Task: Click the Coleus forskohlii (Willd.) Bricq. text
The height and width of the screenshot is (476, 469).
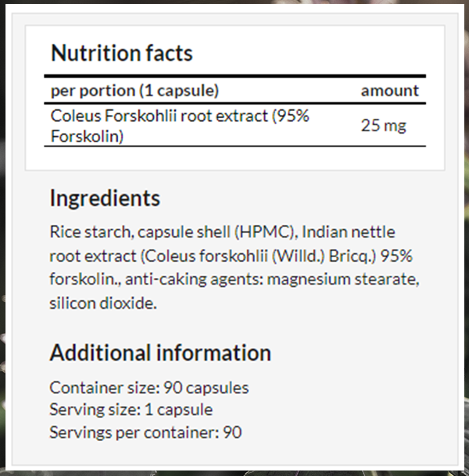Action: click(x=259, y=256)
